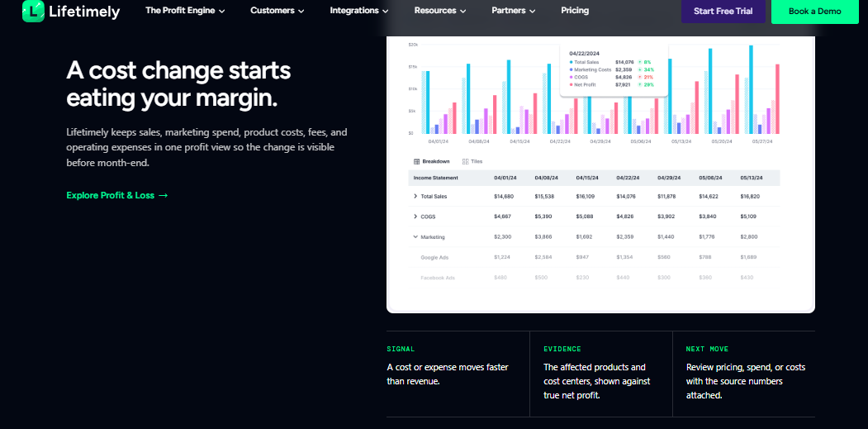Expand the Integrations navigation menu
Viewport: 868px width, 429px height.
pos(359,11)
